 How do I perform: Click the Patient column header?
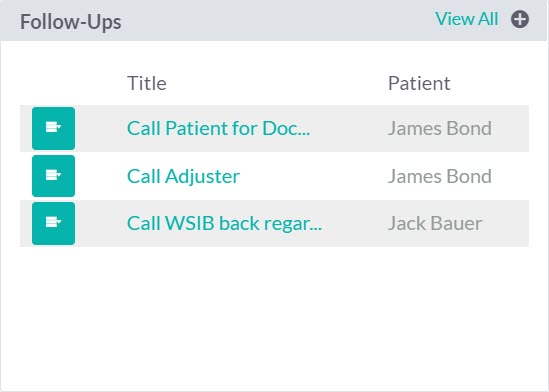pos(419,83)
